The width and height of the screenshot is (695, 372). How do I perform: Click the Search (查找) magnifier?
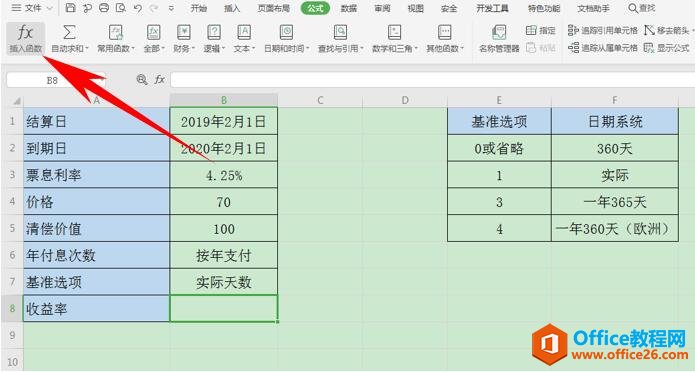(x=633, y=8)
